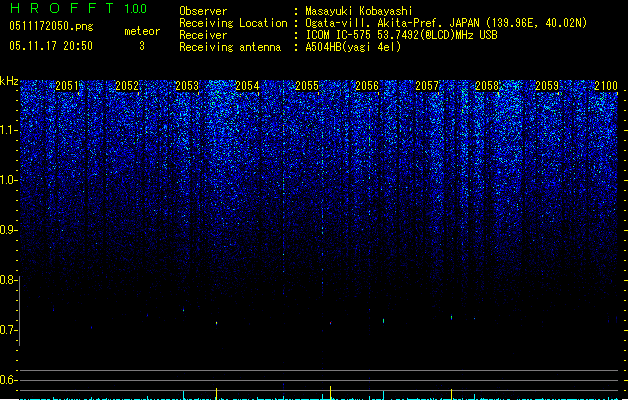Screen dimensions: 629x400
Task: Click the kHz axis unit label
Action: [x=9, y=81]
